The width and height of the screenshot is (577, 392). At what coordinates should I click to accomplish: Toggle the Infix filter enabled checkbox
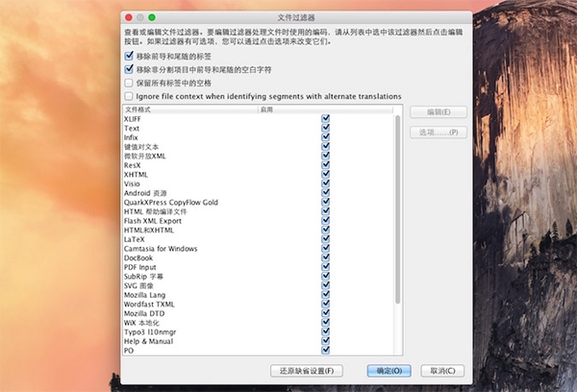coord(326,136)
